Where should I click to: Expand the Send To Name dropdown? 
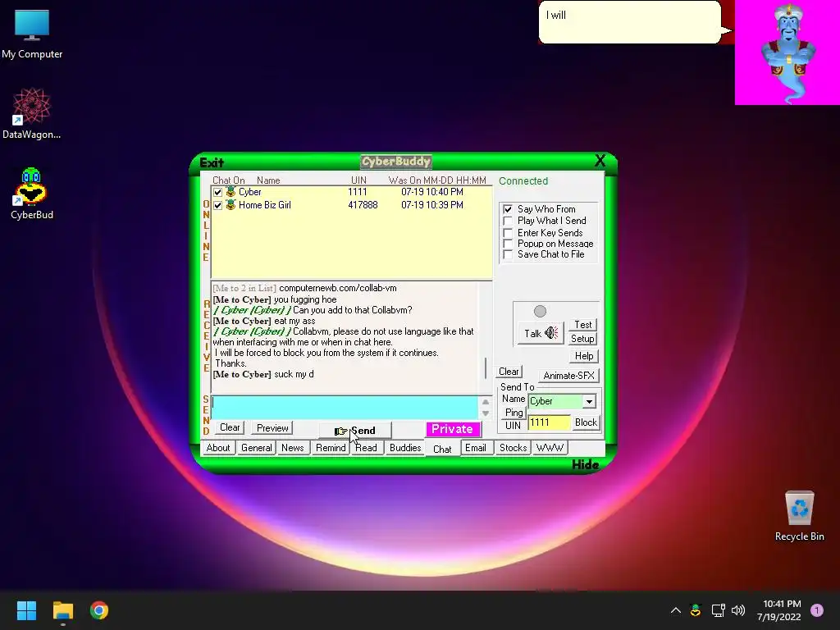coord(589,401)
